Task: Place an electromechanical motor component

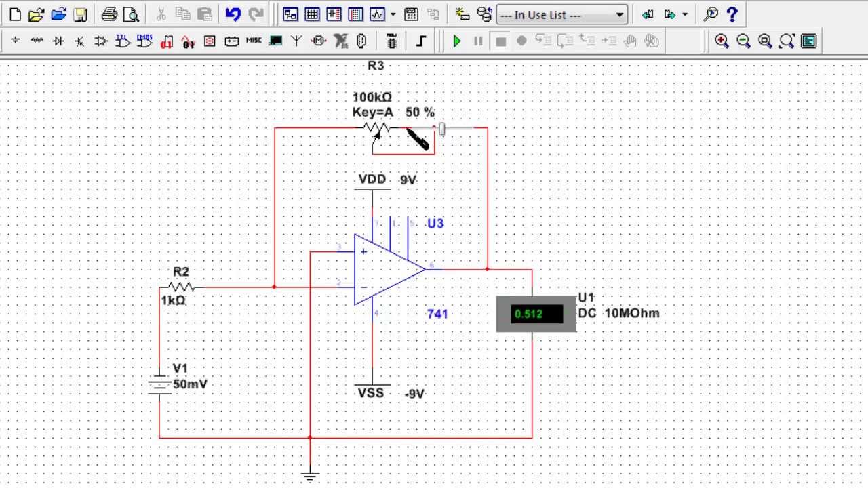Action: tap(318, 41)
